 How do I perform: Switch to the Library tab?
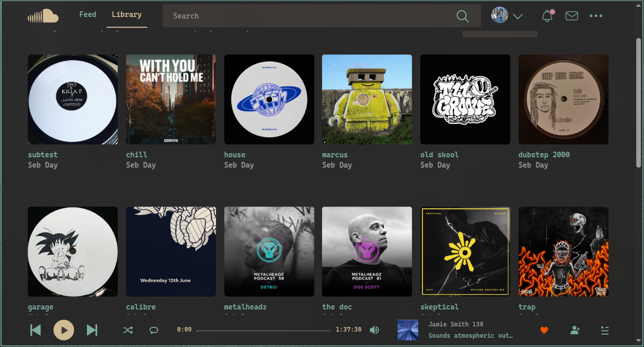[x=127, y=14]
